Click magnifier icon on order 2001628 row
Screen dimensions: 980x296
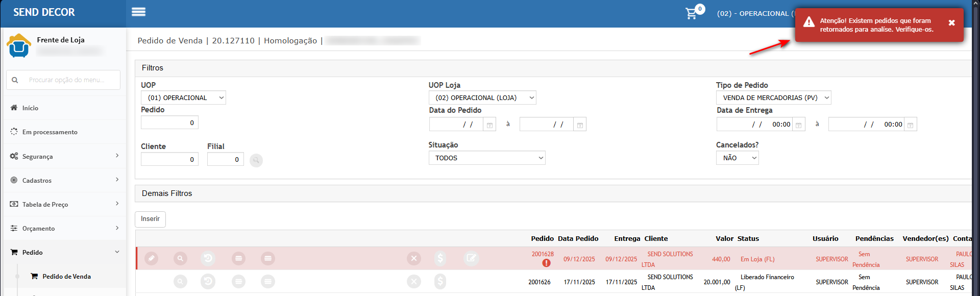[180, 259]
